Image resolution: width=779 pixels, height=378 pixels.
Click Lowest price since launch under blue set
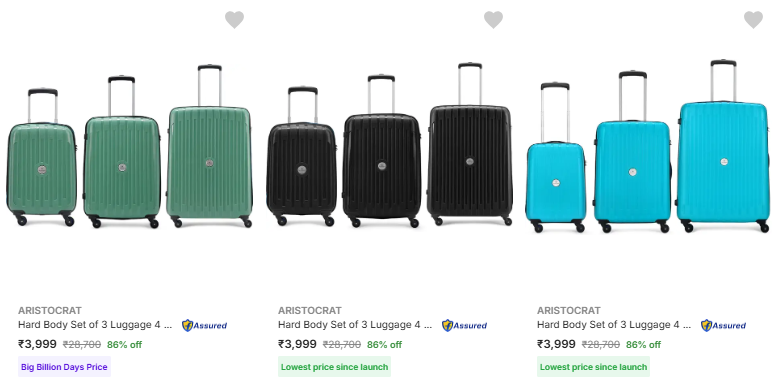click(x=593, y=367)
